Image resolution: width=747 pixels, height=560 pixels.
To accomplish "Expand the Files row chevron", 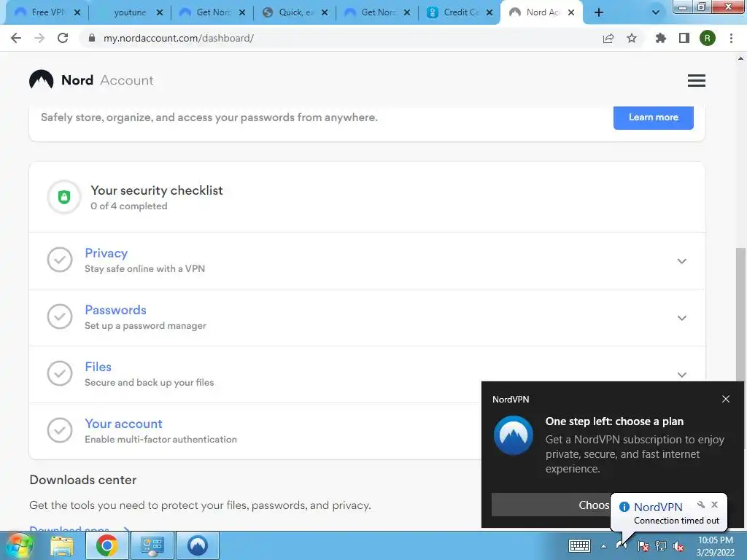I will [x=682, y=375].
